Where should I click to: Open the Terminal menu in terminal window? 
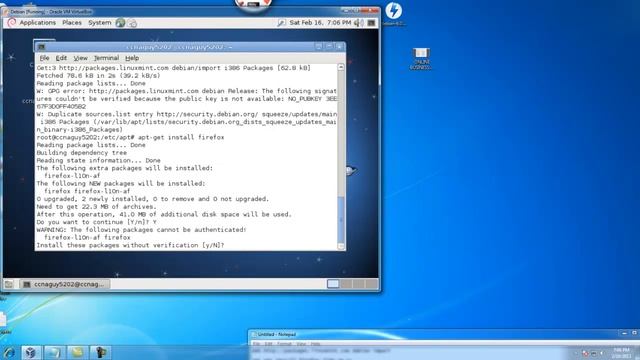click(x=107, y=58)
